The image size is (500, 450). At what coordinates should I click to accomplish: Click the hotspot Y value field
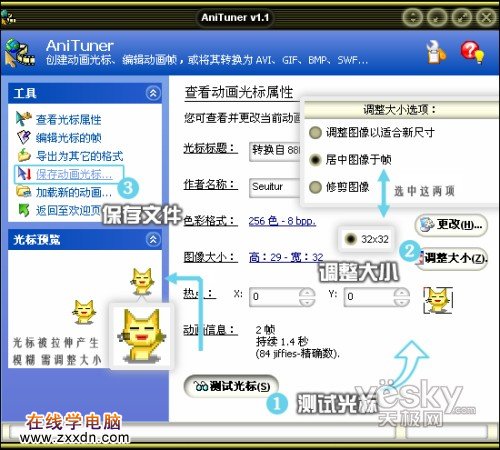click(369, 297)
